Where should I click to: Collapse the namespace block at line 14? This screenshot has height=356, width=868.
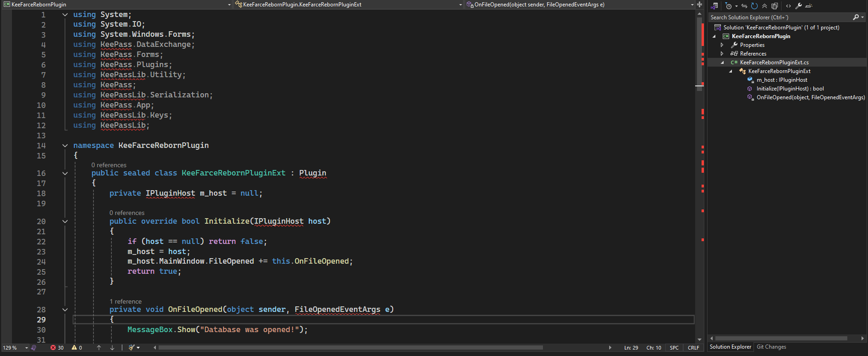coord(65,146)
